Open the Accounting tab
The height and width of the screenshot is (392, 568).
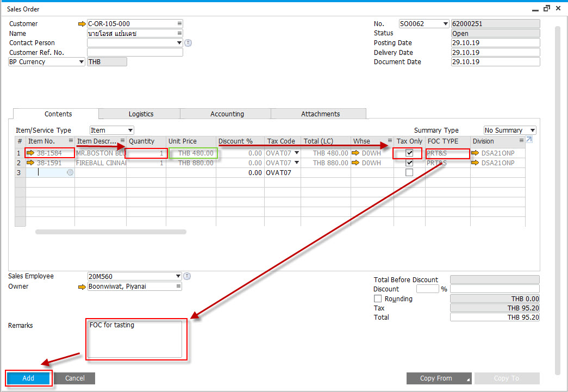(227, 114)
